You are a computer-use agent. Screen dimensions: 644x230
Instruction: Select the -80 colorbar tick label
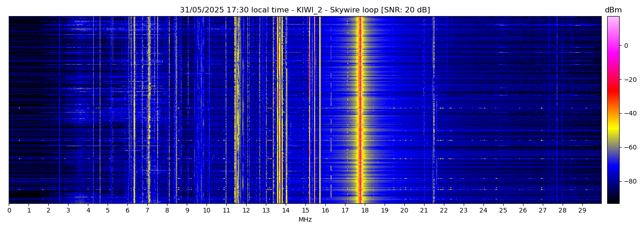628,181
